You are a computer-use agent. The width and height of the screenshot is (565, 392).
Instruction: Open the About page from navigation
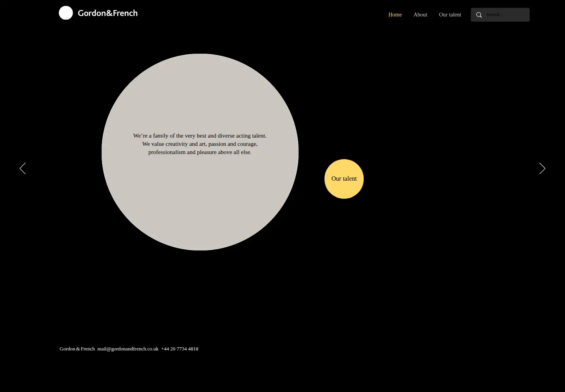[420, 15]
